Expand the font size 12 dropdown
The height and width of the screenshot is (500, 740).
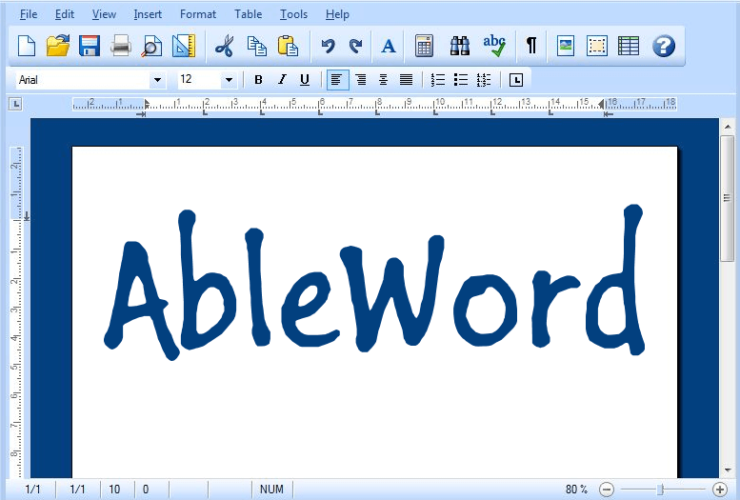pos(229,80)
